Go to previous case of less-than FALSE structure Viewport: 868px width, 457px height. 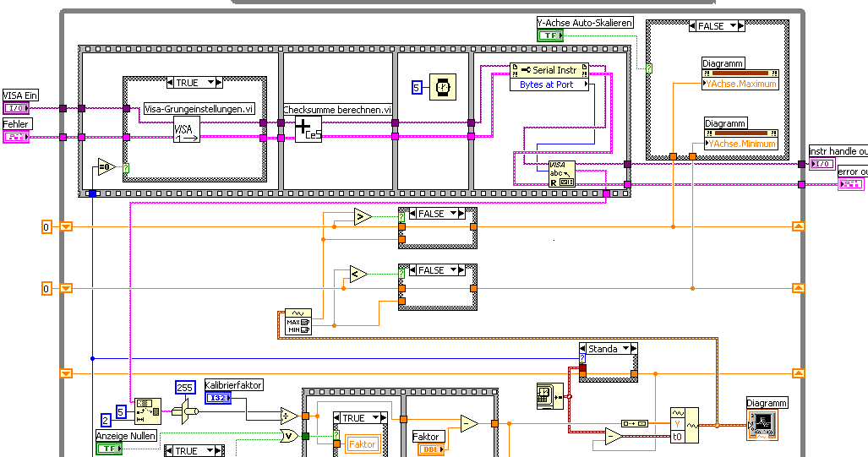(x=413, y=270)
